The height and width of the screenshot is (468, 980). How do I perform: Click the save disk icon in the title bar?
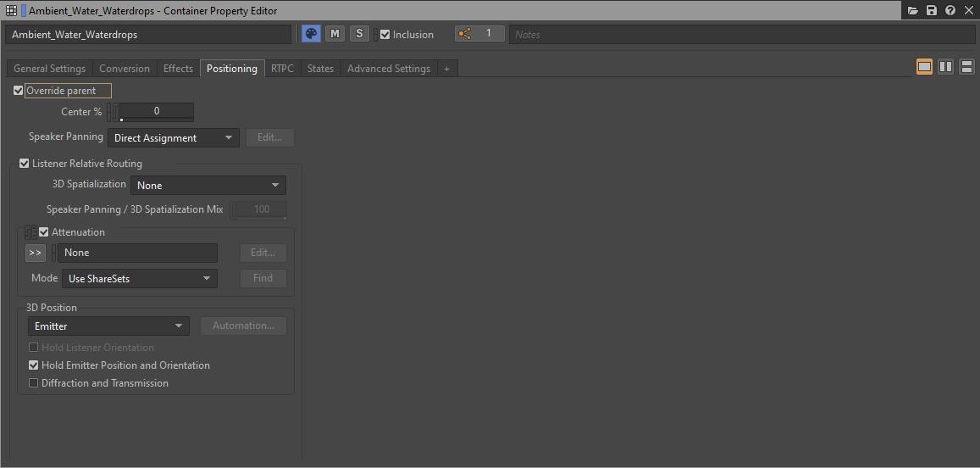(931, 11)
